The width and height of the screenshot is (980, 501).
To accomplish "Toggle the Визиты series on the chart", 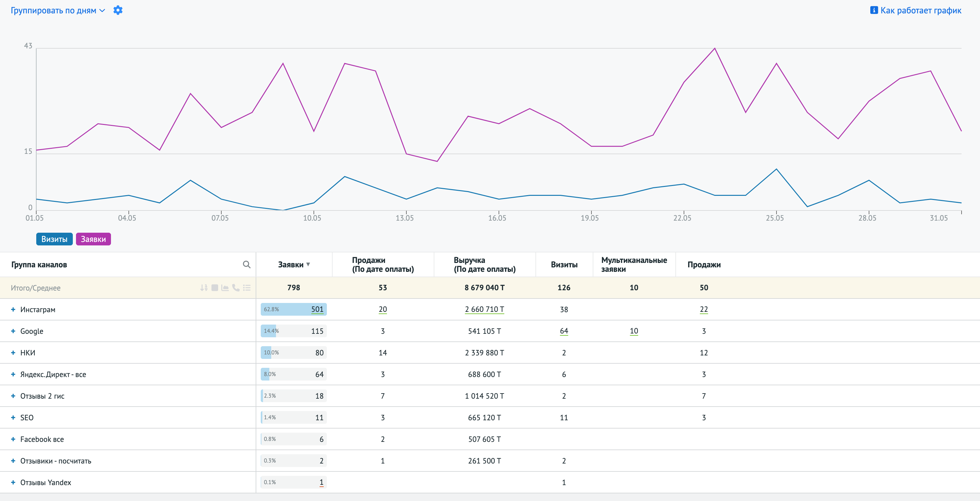I will tap(54, 239).
